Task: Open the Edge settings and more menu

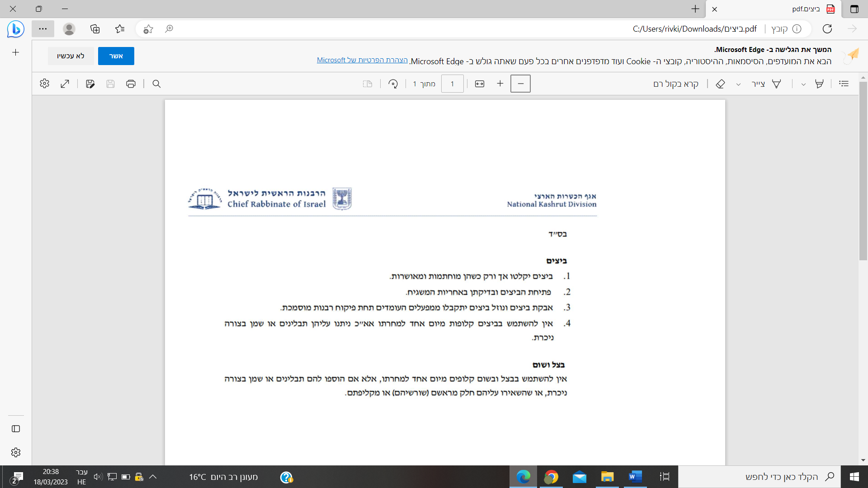Action: (43, 29)
